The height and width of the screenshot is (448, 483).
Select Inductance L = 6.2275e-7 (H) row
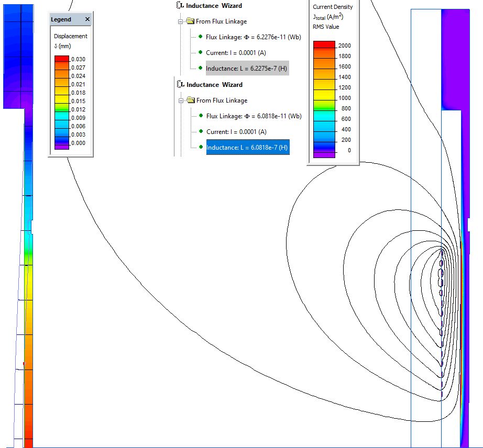(247, 69)
